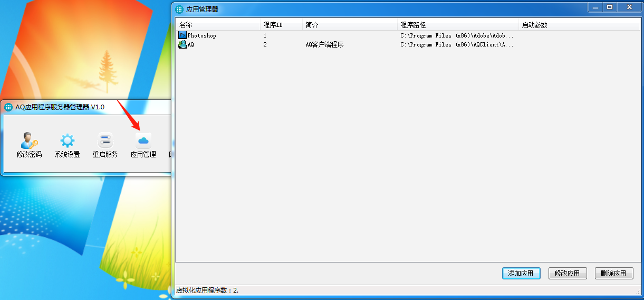
Task: Click the 重启服务 icon
Action: pos(105,140)
